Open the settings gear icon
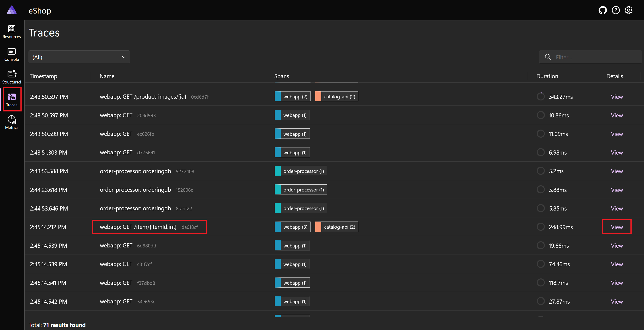Screen dimensions: 644x330 (x=629, y=10)
